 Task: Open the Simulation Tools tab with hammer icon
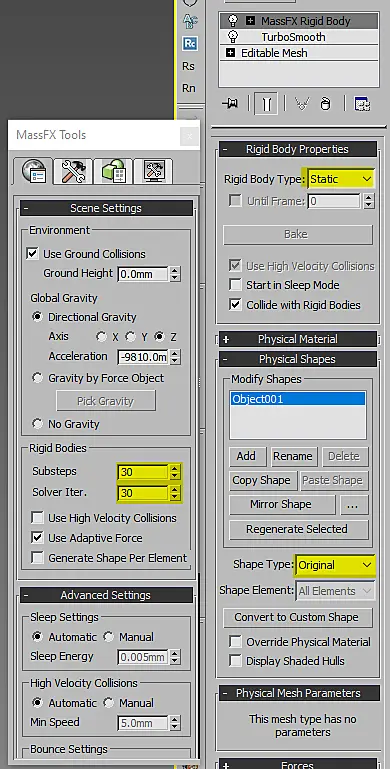coord(74,171)
